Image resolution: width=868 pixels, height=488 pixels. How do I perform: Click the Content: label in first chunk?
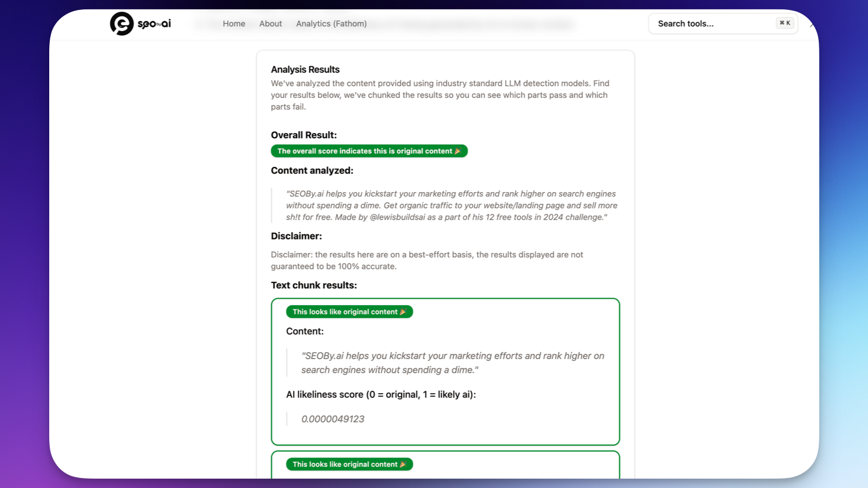305,331
